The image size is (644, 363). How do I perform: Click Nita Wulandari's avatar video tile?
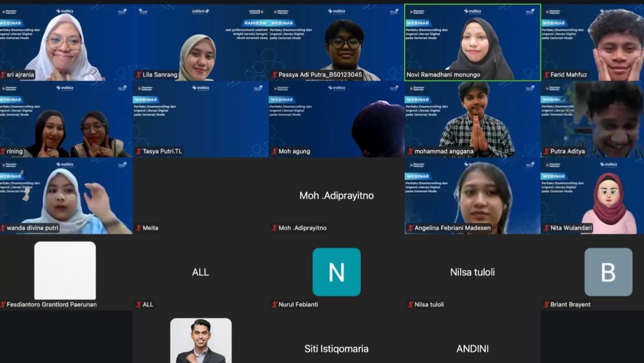click(592, 196)
